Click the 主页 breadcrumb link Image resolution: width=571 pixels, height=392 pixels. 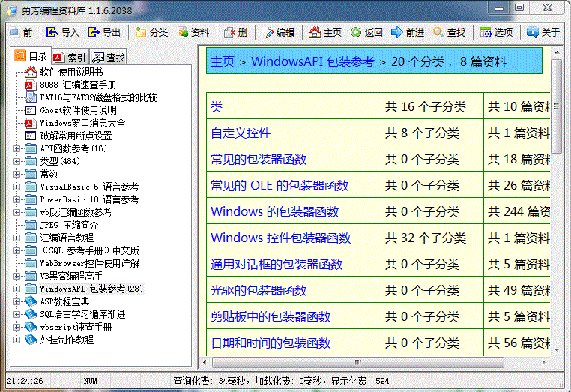click(223, 61)
